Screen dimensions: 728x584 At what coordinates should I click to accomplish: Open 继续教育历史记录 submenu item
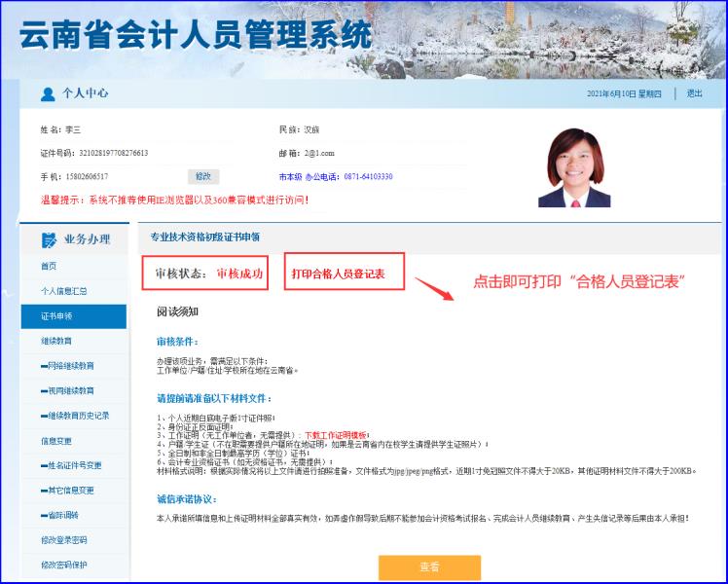point(74,416)
